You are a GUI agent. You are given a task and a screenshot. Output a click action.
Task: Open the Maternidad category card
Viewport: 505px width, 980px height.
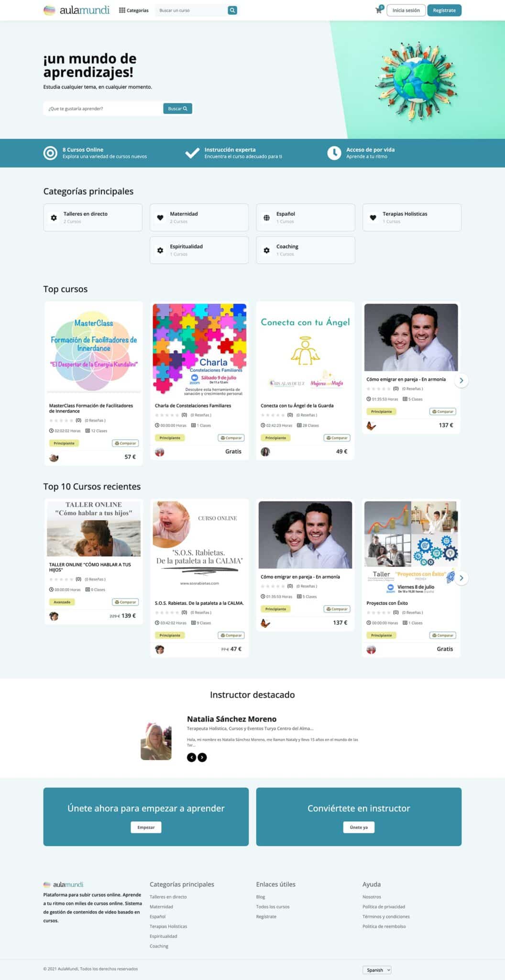click(x=199, y=217)
